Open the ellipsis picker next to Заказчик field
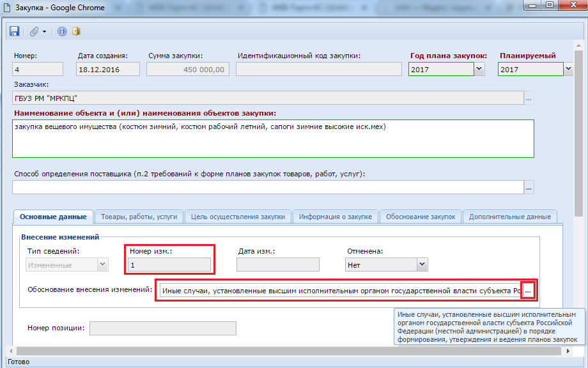 click(x=529, y=98)
